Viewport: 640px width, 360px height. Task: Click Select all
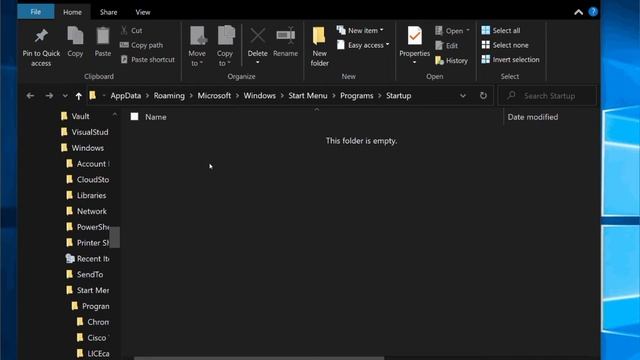501,31
